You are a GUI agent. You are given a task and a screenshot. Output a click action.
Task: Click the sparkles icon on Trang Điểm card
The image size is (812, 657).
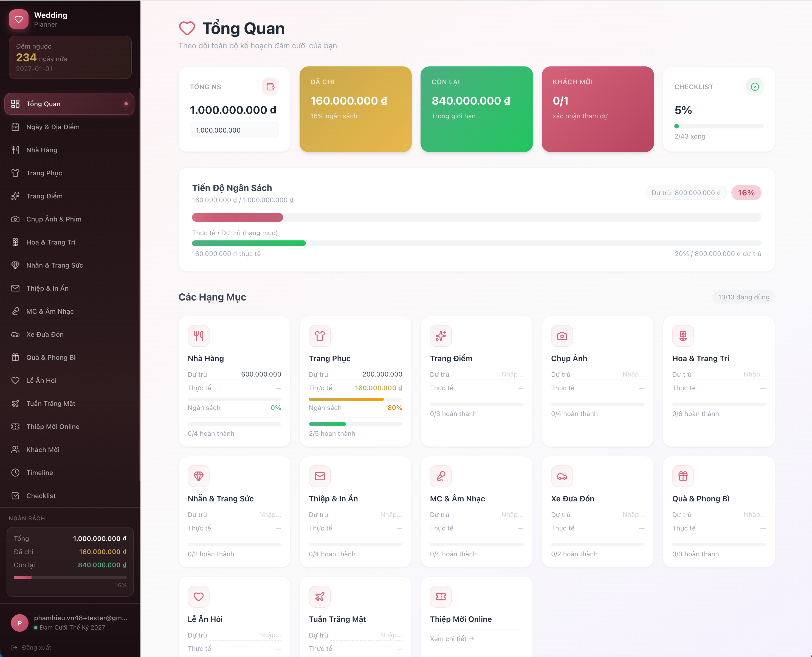click(x=441, y=336)
